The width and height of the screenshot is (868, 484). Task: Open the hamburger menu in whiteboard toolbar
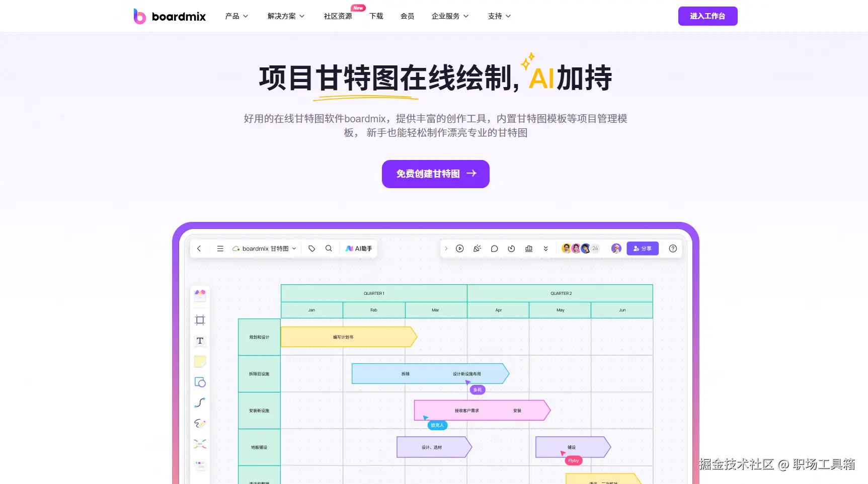220,249
